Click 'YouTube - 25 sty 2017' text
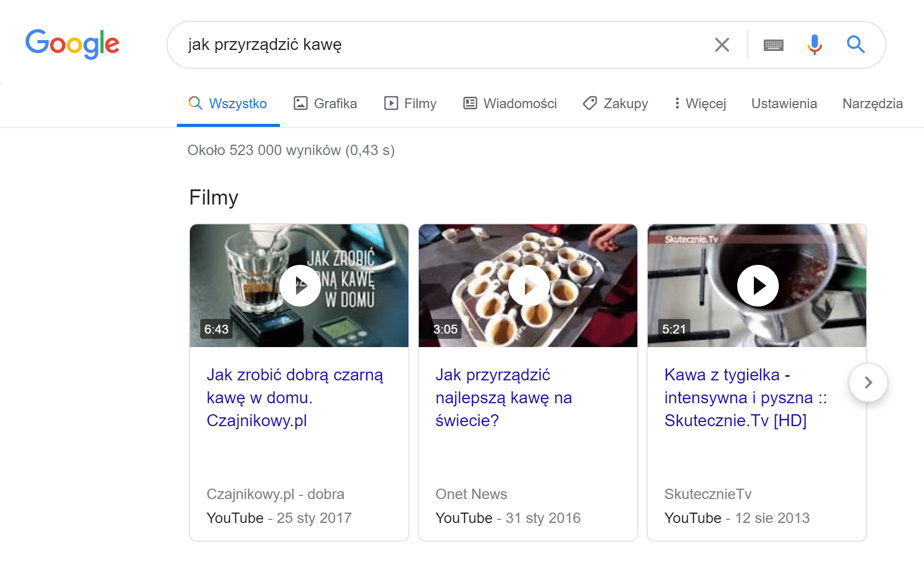Screen dimensions: 924x562 point(279,518)
